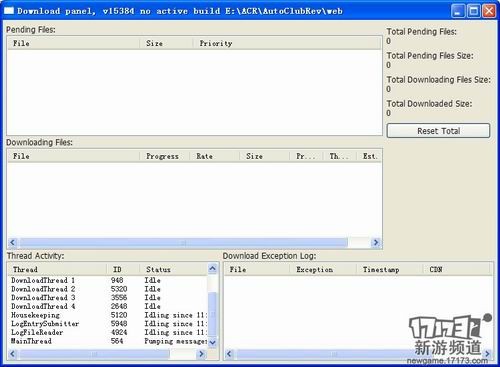The width and height of the screenshot is (500, 367).
Task: Select the DownloadThread 3 row
Action: [x=107, y=298]
